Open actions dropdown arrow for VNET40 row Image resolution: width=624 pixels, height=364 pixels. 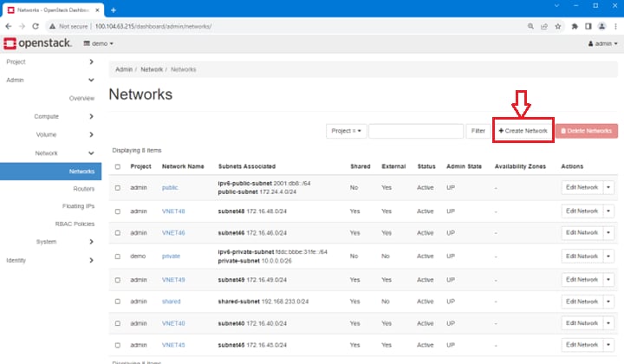(608, 323)
